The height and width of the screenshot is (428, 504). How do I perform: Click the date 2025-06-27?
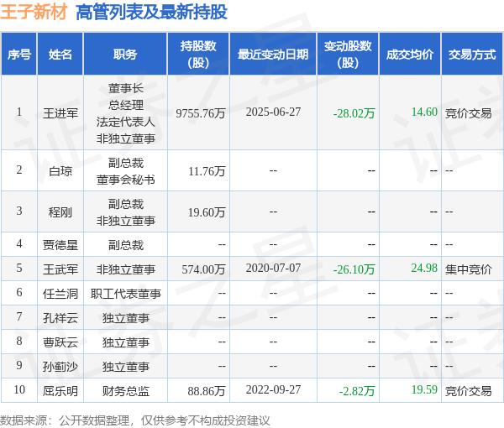coord(273,112)
